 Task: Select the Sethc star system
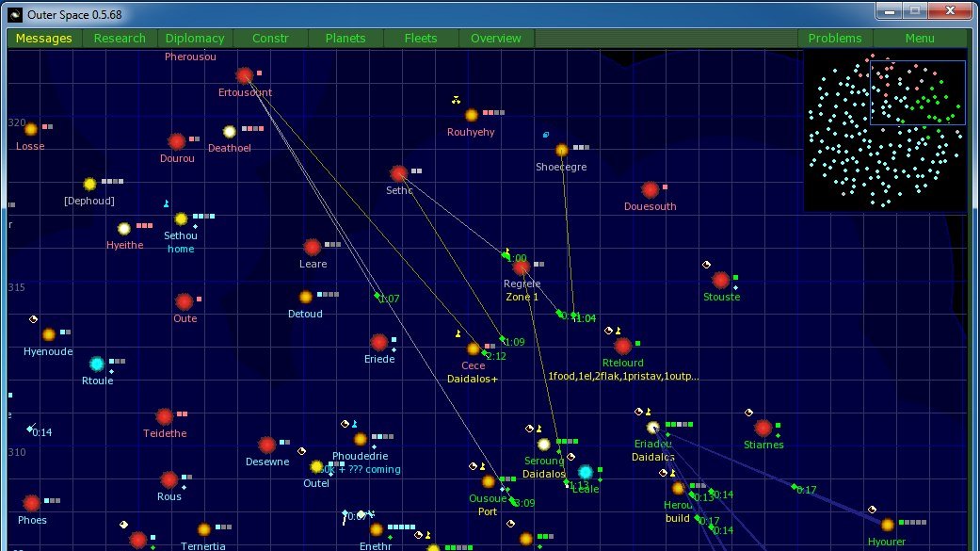click(398, 173)
